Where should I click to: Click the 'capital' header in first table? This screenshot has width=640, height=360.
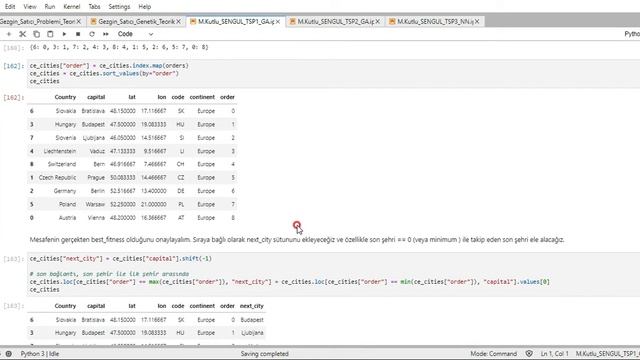(96, 97)
